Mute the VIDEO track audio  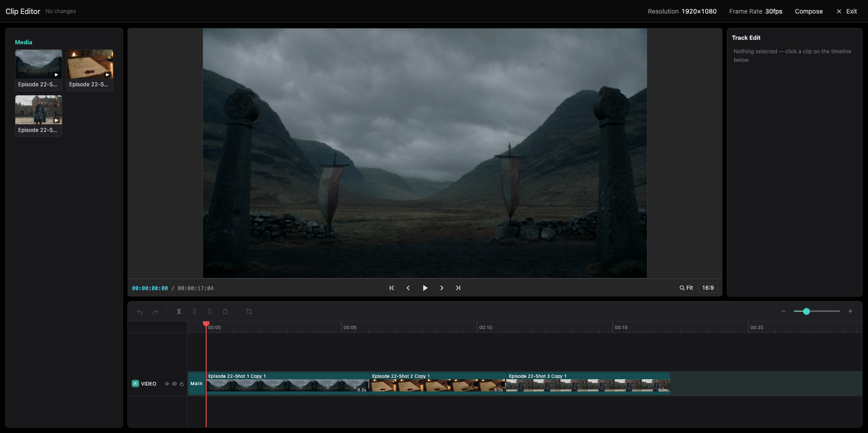pos(167,384)
